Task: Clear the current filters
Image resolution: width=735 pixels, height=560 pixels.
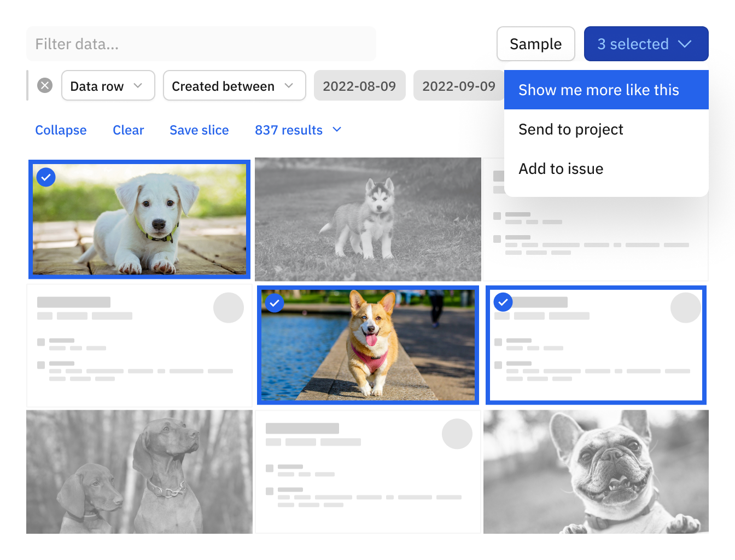Action: click(128, 130)
